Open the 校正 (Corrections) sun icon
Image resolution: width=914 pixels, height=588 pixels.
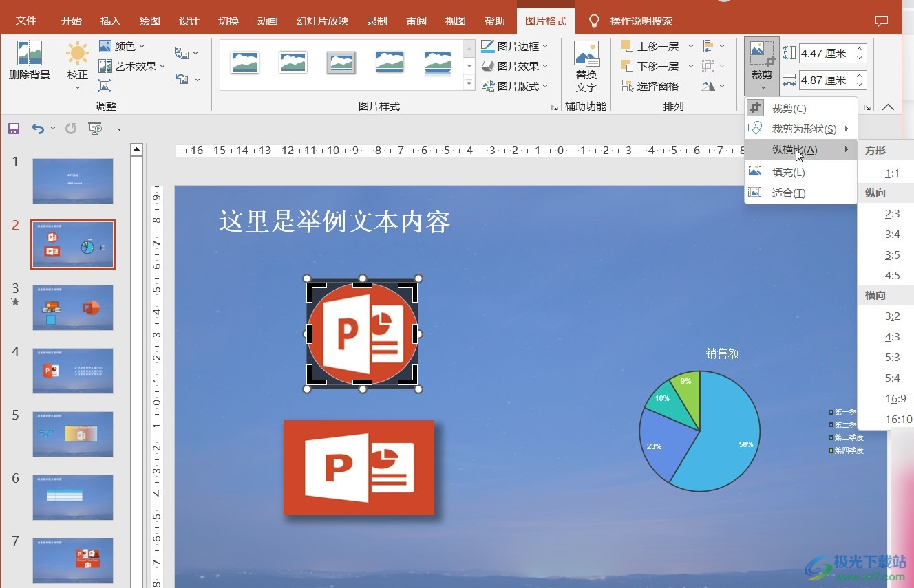[78, 53]
